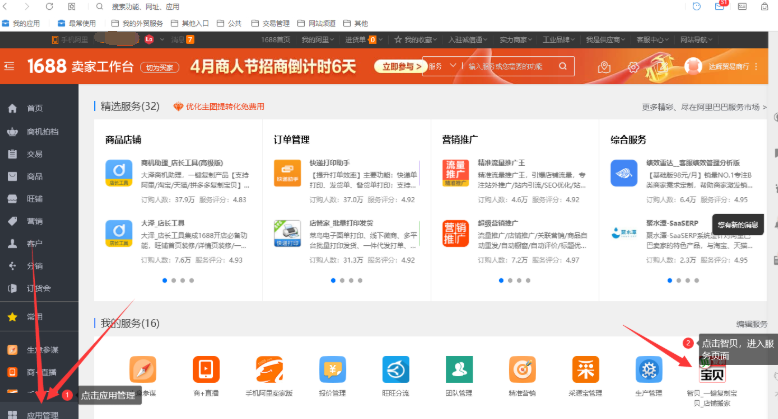Click 立即参与 banner button
The width and height of the screenshot is (778, 419).
tap(401, 66)
